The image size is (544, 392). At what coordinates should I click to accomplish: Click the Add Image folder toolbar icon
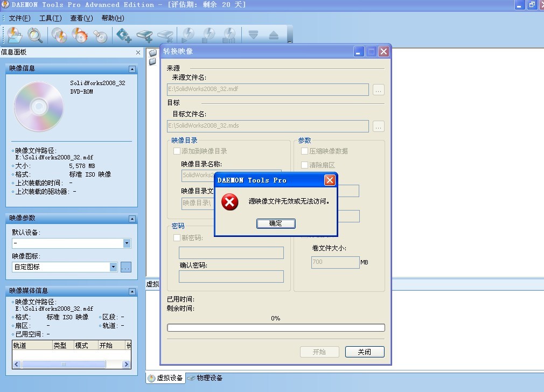tap(14, 35)
